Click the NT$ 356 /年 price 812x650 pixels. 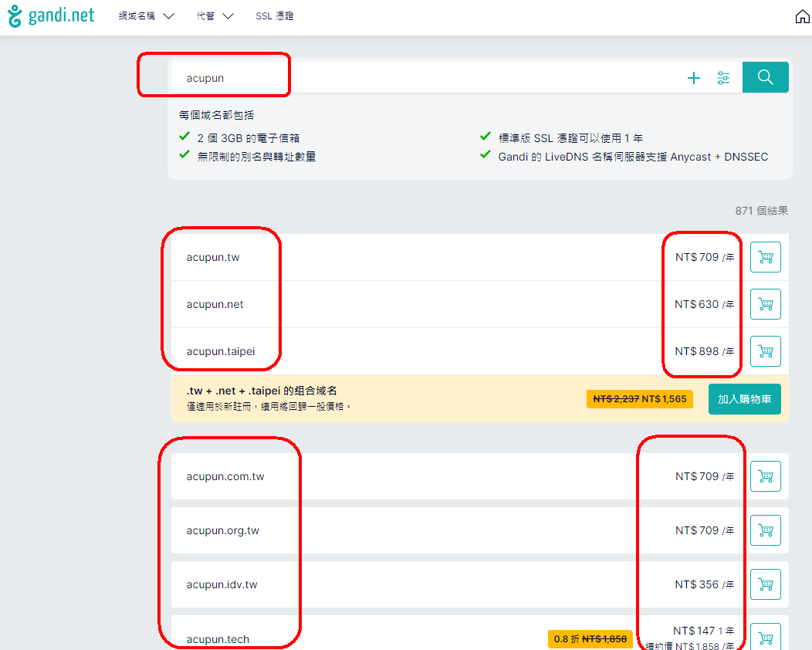point(704,584)
